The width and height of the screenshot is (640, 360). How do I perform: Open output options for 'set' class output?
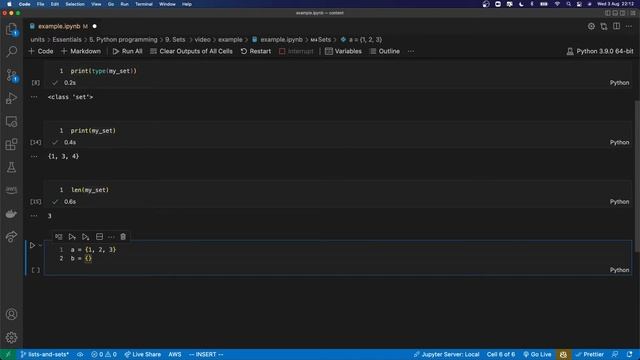[x=34, y=97]
